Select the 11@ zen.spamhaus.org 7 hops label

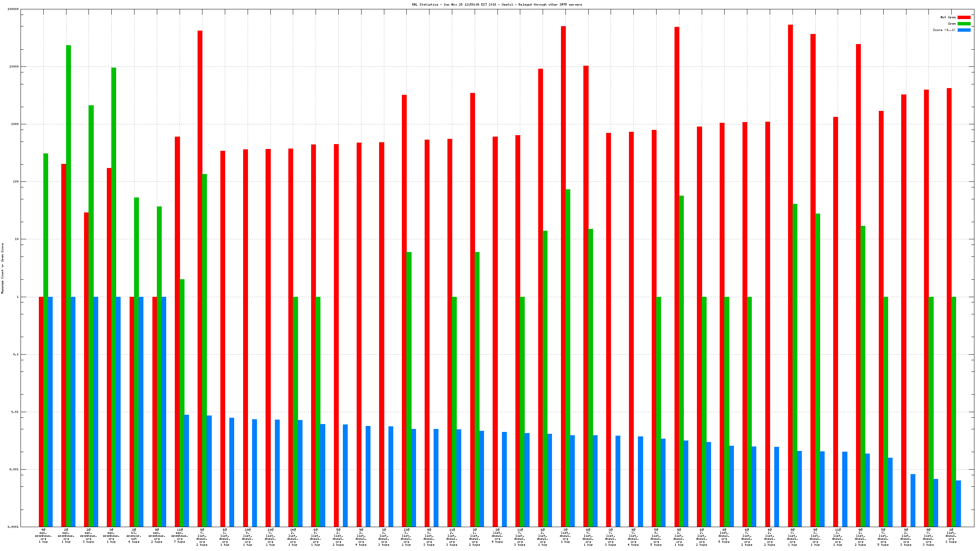pyautogui.click(x=180, y=536)
